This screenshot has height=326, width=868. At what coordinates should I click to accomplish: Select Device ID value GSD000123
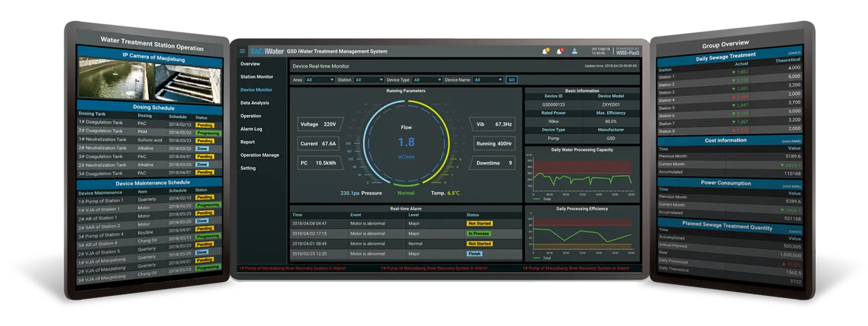click(553, 104)
